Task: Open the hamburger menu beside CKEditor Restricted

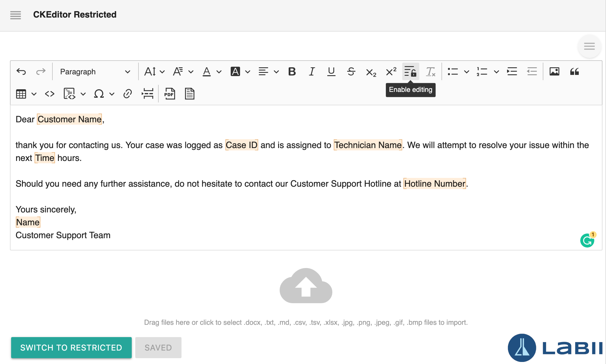Action: (x=16, y=15)
